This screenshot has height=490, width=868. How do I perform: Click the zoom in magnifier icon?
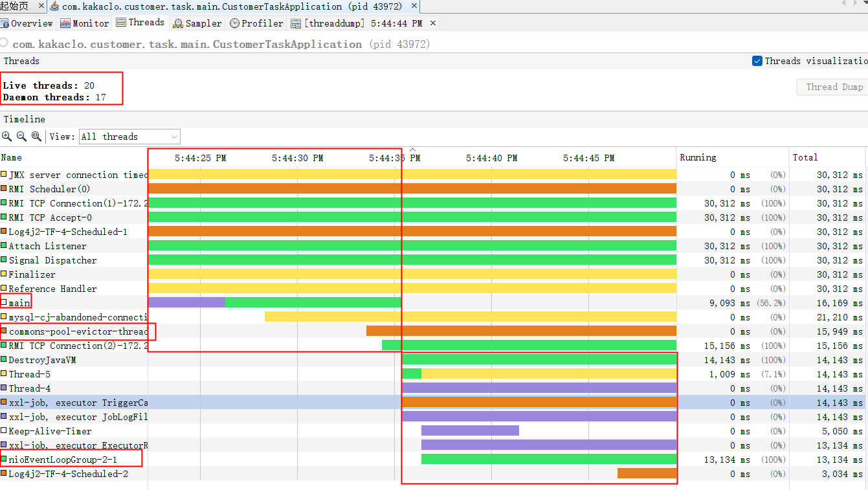click(x=6, y=137)
